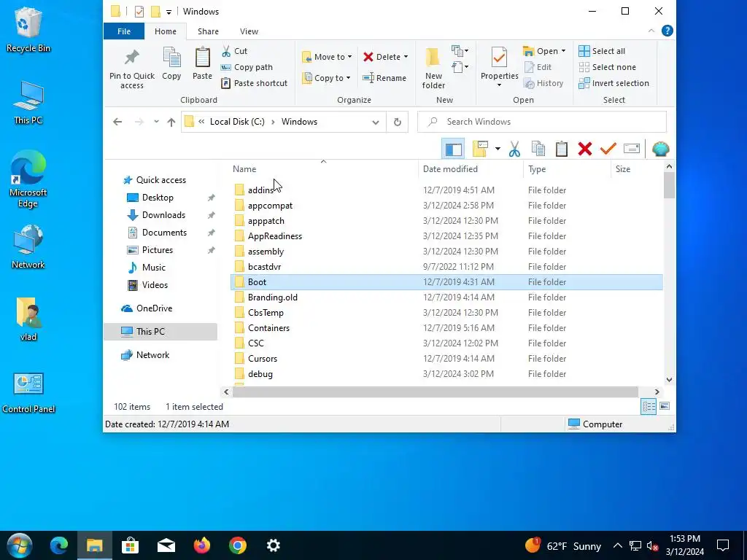Toggle the navigation pane toolbar button

(453, 149)
